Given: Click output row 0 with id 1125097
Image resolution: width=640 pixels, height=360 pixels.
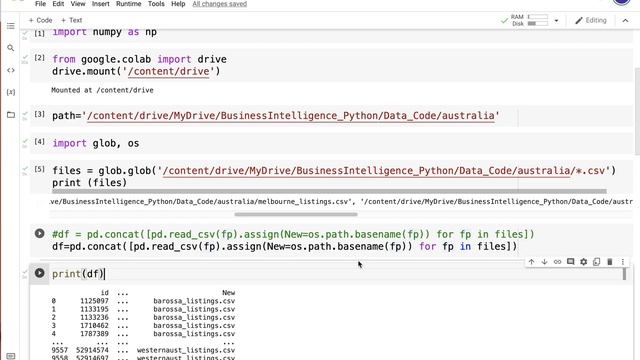Looking at the screenshot, I should point(143,301).
